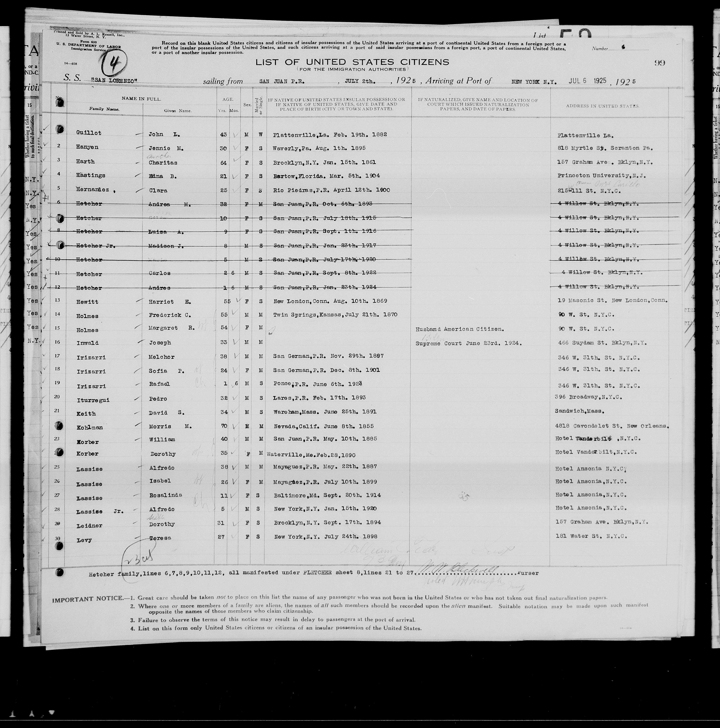
Task: Click the Important Notice heading
Action: [x=88, y=598]
